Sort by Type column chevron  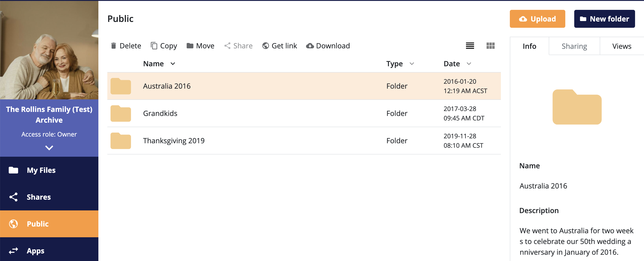[412, 64]
